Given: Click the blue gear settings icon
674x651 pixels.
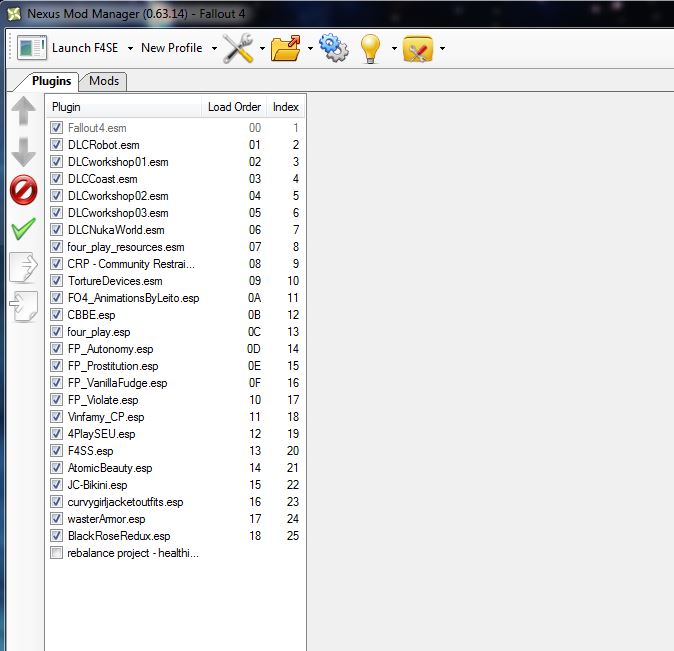Looking at the screenshot, I should coord(333,48).
